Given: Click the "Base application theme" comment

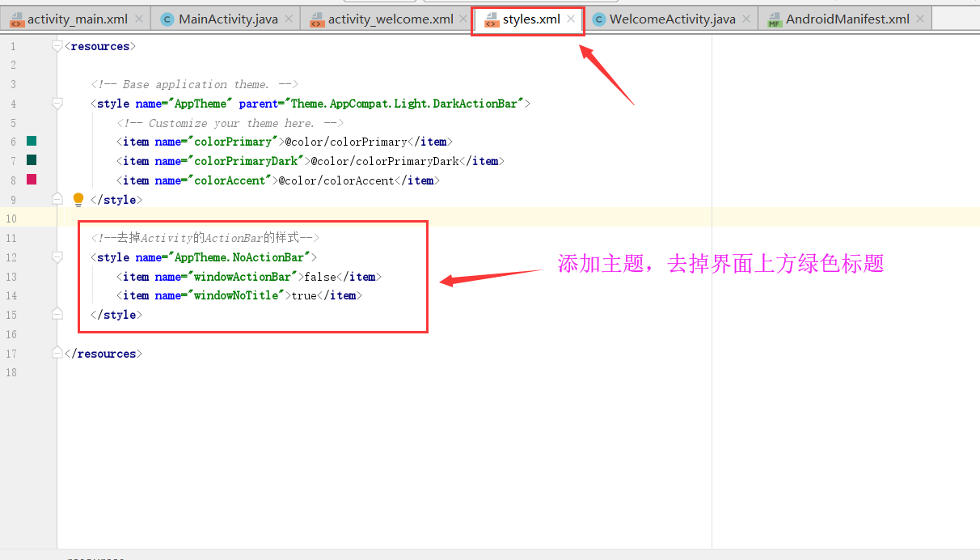Looking at the screenshot, I should click(x=195, y=84).
